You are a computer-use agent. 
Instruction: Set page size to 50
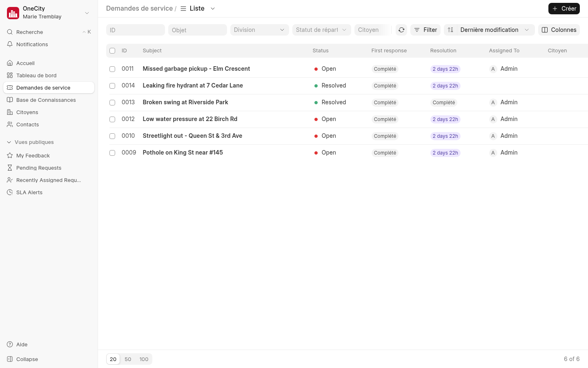click(x=128, y=359)
